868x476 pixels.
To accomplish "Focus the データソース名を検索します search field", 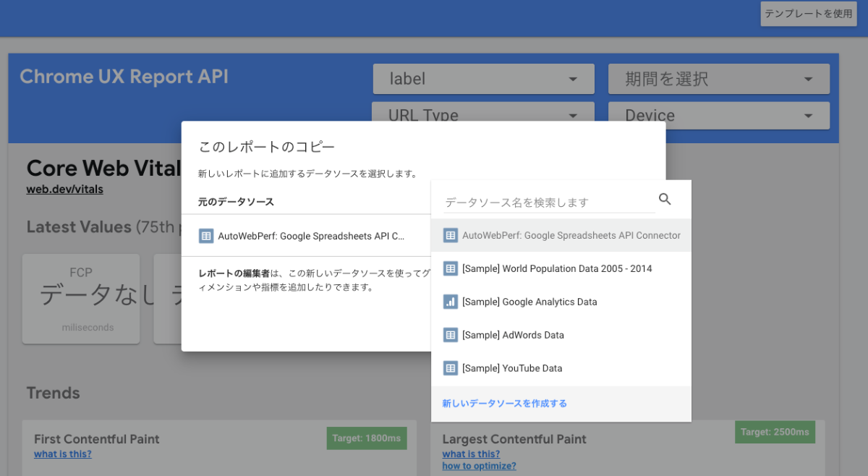I will (x=549, y=203).
